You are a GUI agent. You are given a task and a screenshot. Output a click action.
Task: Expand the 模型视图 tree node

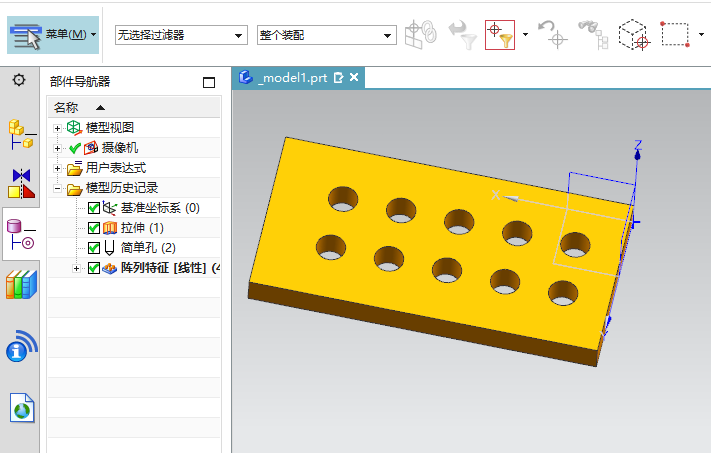[57, 128]
